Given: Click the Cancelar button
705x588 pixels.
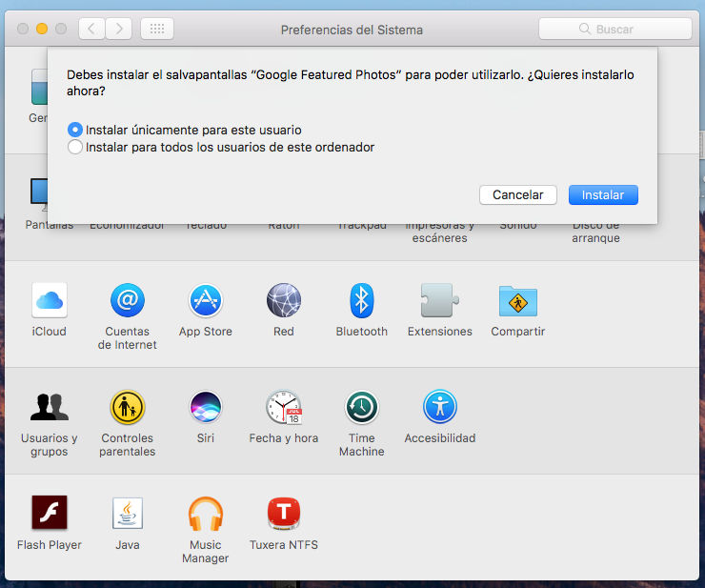Looking at the screenshot, I should pyautogui.click(x=518, y=194).
